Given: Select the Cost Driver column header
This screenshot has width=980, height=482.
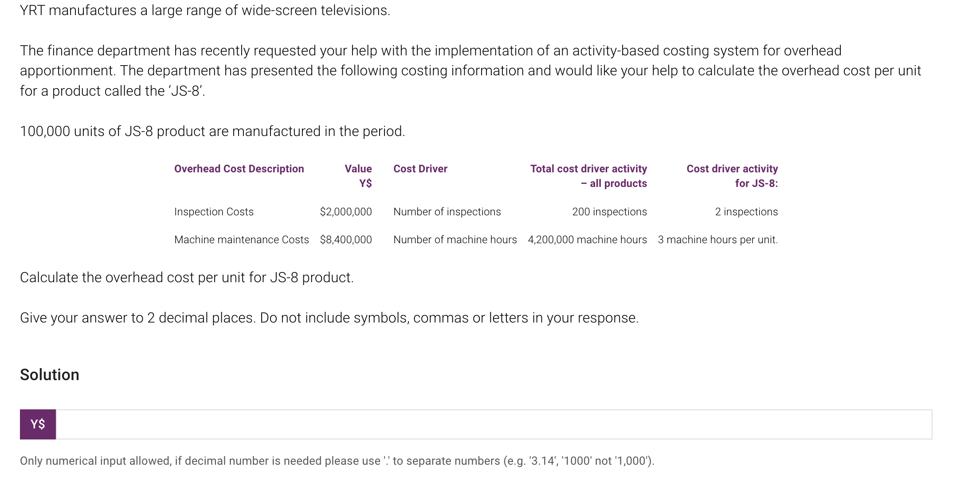Looking at the screenshot, I should pyautogui.click(x=420, y=169).
